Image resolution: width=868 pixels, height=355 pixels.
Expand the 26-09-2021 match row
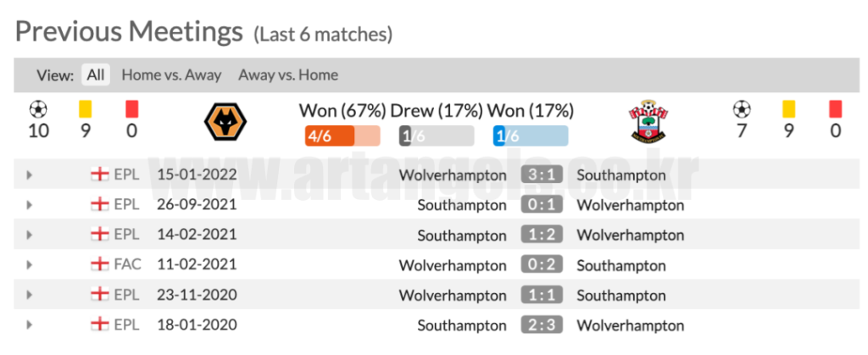click(29, 205)
